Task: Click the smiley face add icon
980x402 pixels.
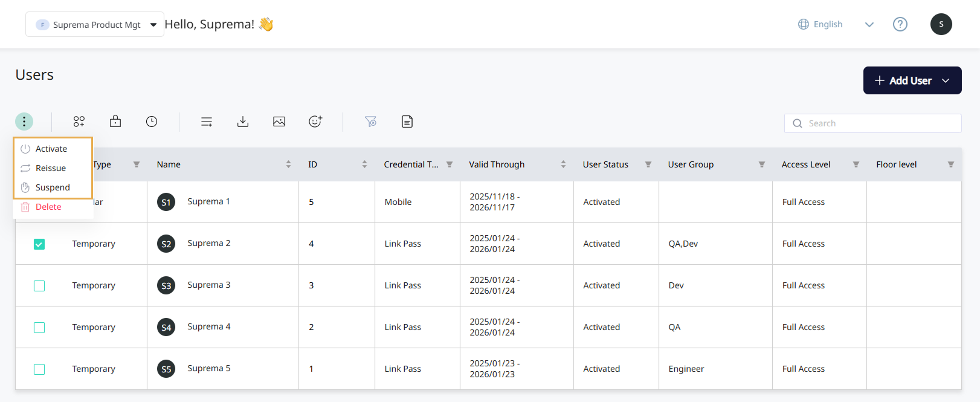Action: click(x=315, y=122)
